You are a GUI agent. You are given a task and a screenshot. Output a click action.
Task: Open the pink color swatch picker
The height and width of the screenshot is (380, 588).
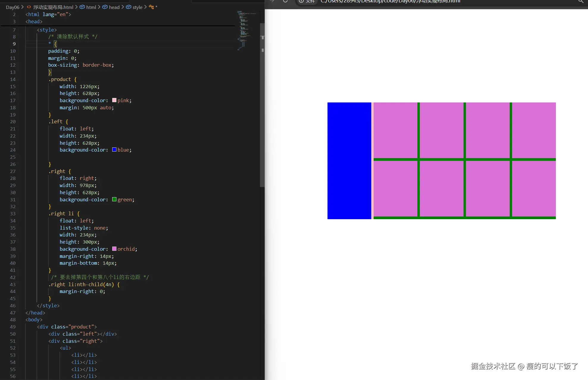click(x=114, y=100)
